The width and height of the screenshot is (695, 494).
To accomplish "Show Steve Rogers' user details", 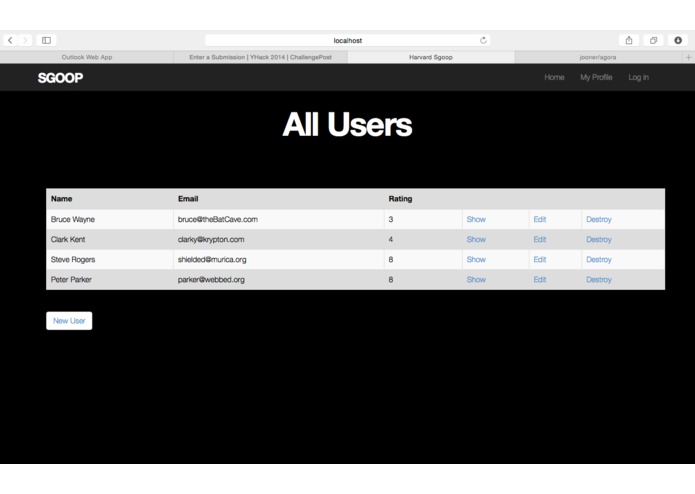I will 476,260.
